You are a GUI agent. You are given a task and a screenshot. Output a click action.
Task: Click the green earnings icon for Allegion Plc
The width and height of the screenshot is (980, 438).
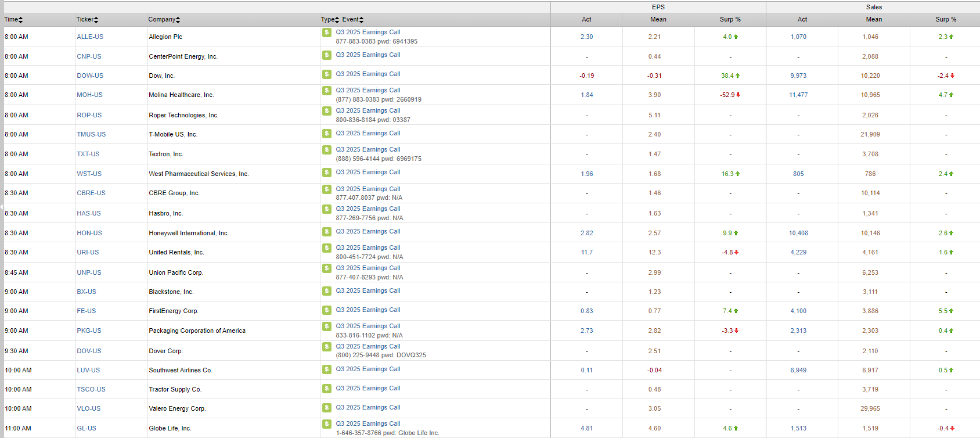(327, 33)
